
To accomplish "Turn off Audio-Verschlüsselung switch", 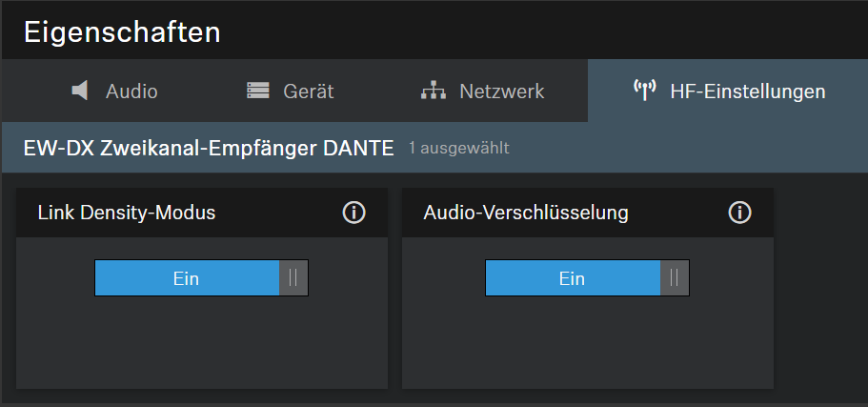I will 586,278.
